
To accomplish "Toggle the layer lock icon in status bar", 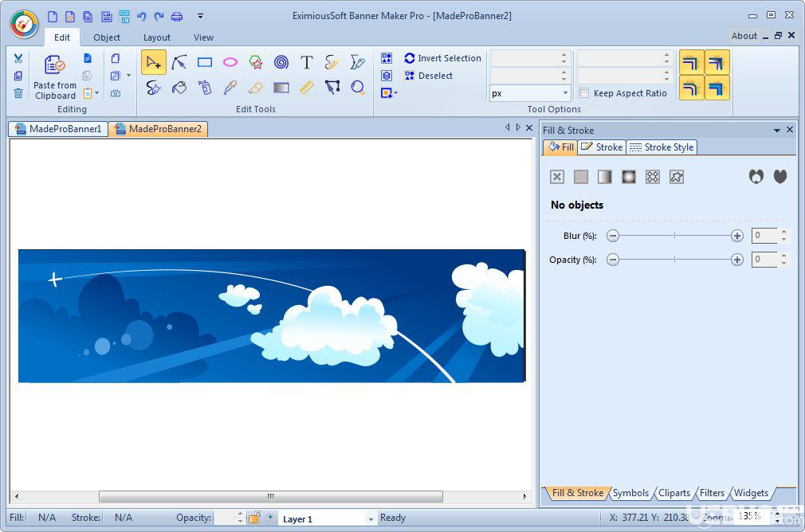I will pyautogui.click(x=254, y=518).
